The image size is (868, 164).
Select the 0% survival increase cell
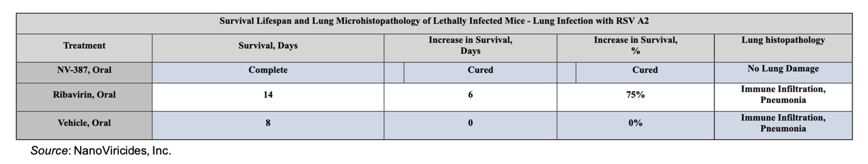click(x=635, y=123)
